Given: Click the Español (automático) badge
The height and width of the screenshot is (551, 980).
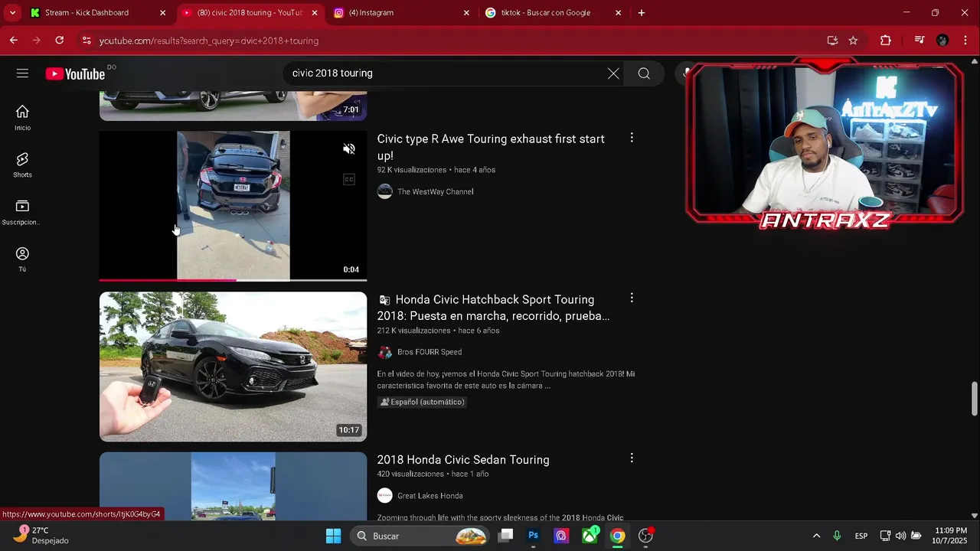Looking at the screenshot, I should pyautogui.click(x=422, y=402).
